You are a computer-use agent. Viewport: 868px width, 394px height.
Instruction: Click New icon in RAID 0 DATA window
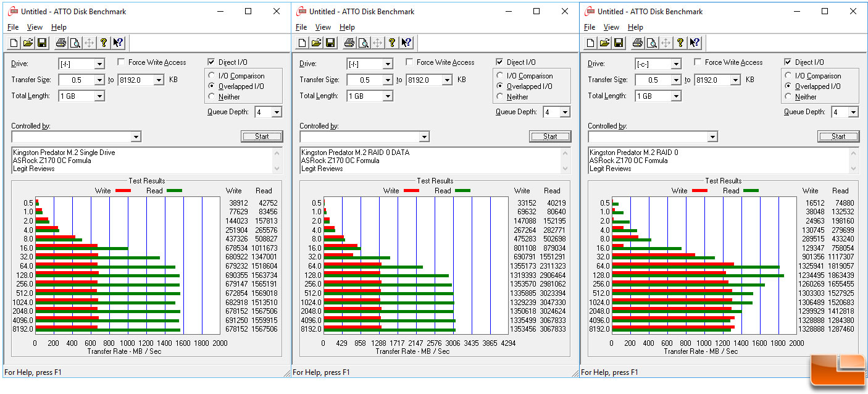[302, 43]
